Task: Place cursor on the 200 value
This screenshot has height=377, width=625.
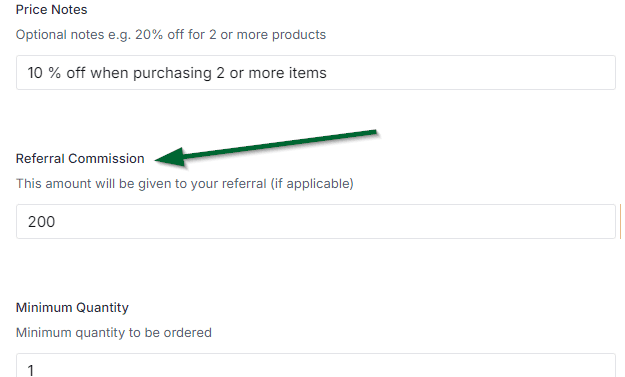Action: coord(41,222)
